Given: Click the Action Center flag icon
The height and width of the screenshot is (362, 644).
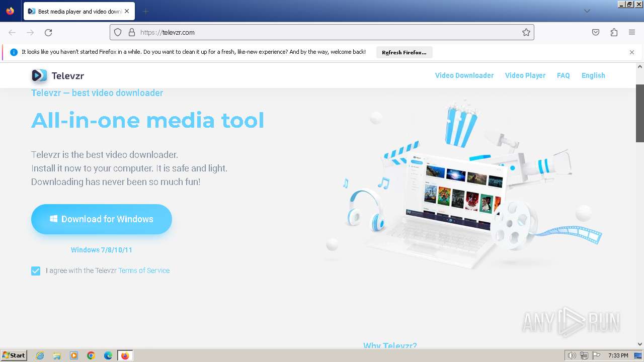Looking at the screenshot, I should [x=596, y=355].
